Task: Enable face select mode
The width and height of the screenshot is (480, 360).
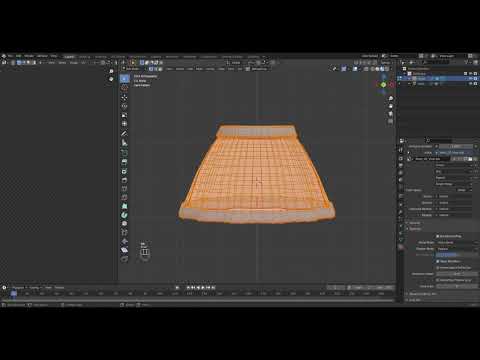Action: (x=160, y=69)
